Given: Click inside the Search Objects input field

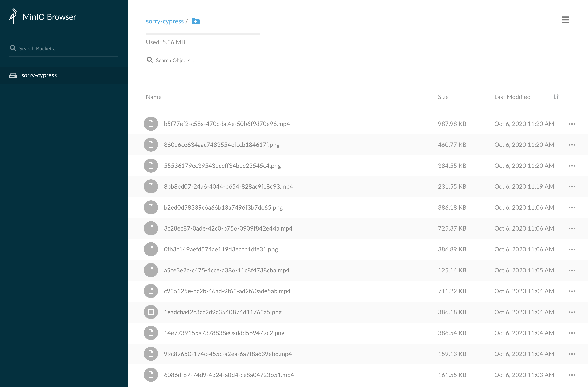Looking at the screenshot, I should [247, 60].
